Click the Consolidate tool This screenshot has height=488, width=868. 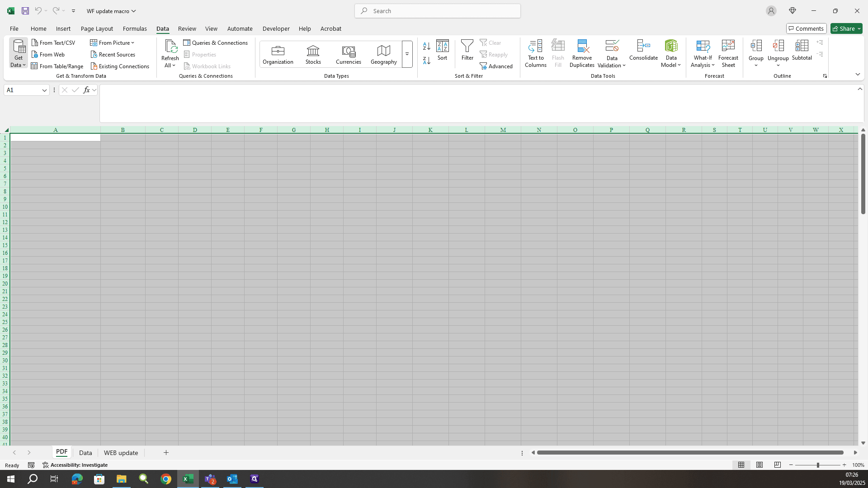point(643,50)
